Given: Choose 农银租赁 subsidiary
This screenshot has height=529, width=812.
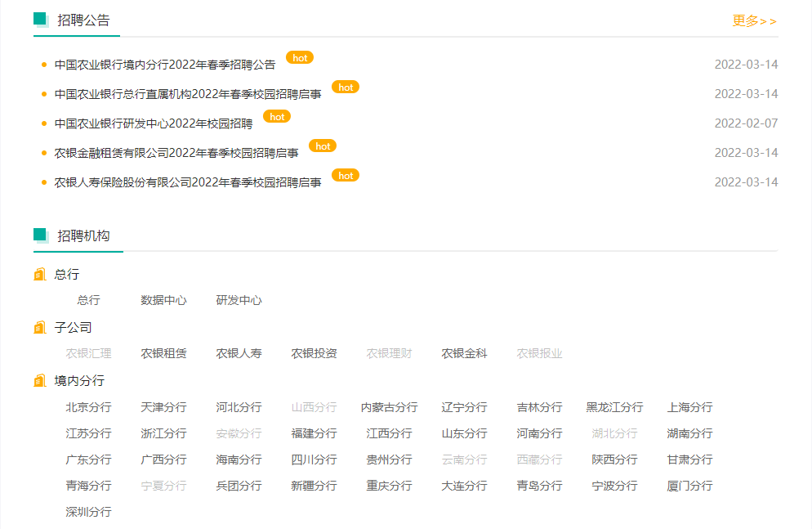Looking at the screenshot, I should 163,354.
